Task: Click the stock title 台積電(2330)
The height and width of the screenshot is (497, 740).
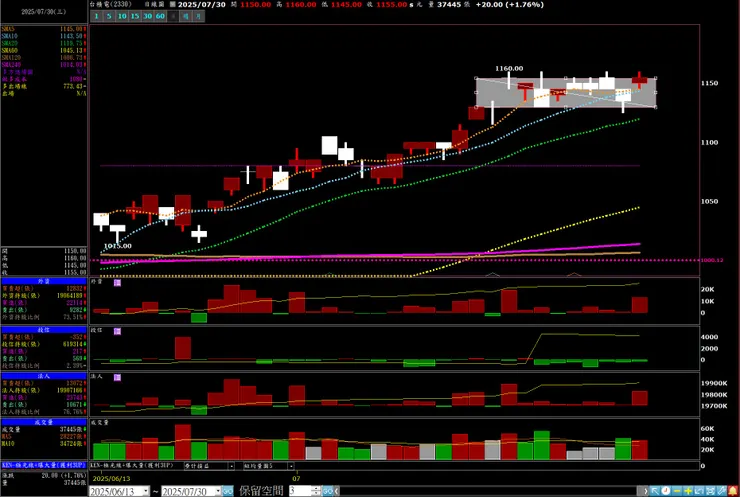Action: point(110,4)
